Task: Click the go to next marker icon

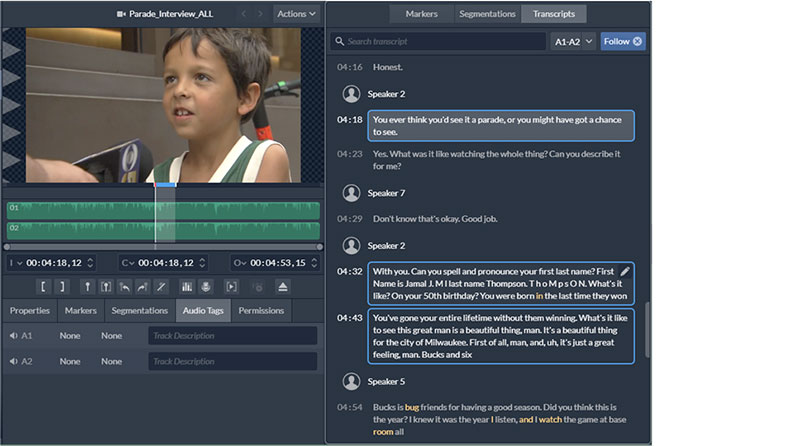Action: click(x=142, y=287)
